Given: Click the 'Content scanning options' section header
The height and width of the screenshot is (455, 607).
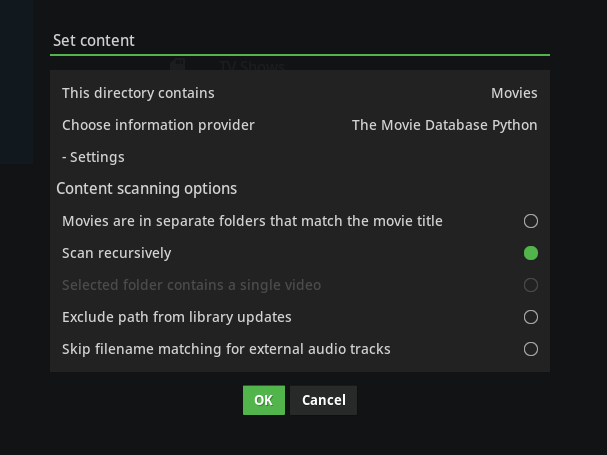Looking at the screenshot, I should pyautogui.click(x=146, y=189).
